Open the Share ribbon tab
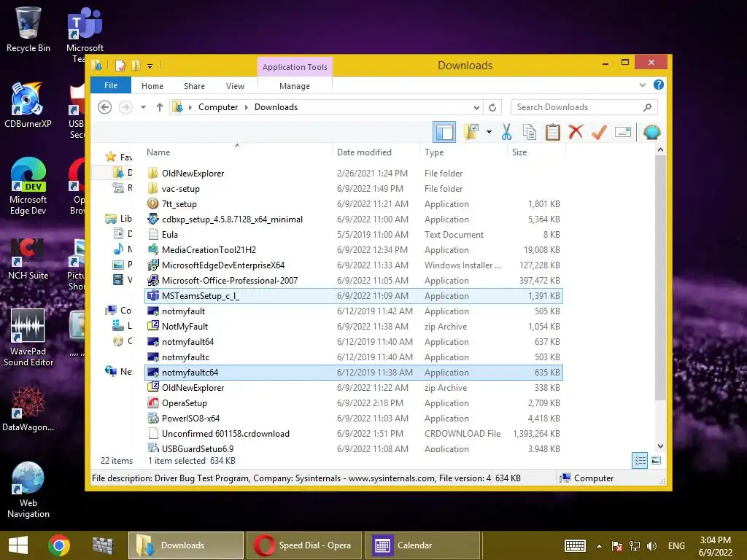Viewport: 747px width, 560px height. tap(194, 86)
